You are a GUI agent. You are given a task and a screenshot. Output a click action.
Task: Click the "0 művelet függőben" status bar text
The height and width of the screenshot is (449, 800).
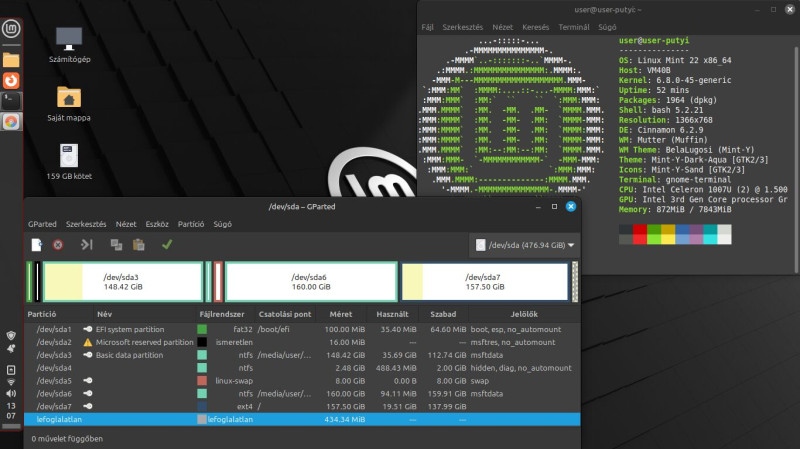(x=67, y=439)
